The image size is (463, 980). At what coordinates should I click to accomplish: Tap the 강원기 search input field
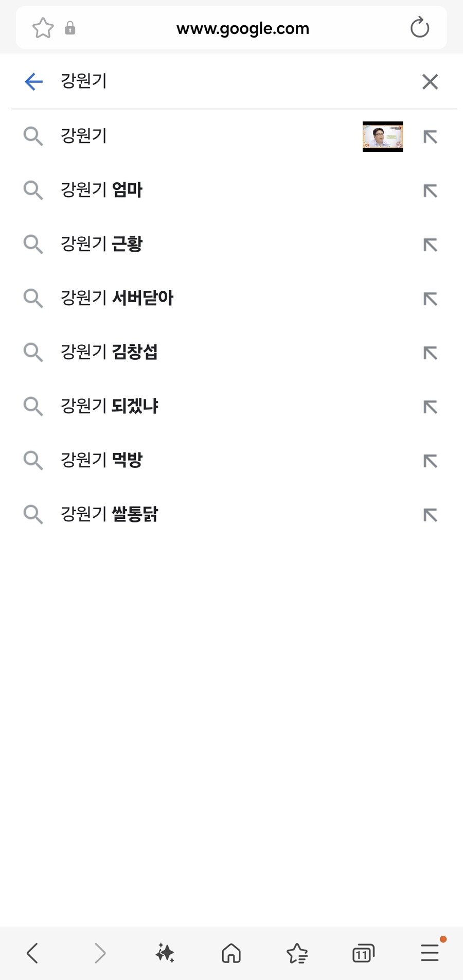click(232, 81)
